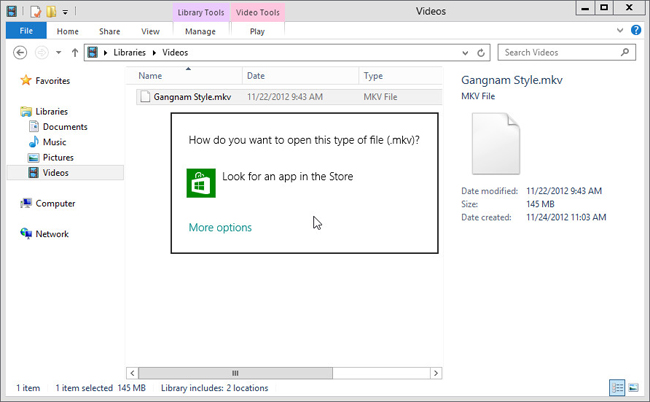Click the date 11/22/2012 9:43 AM cell
Viewport: 650px width, 402px height.
click(285, 97)
